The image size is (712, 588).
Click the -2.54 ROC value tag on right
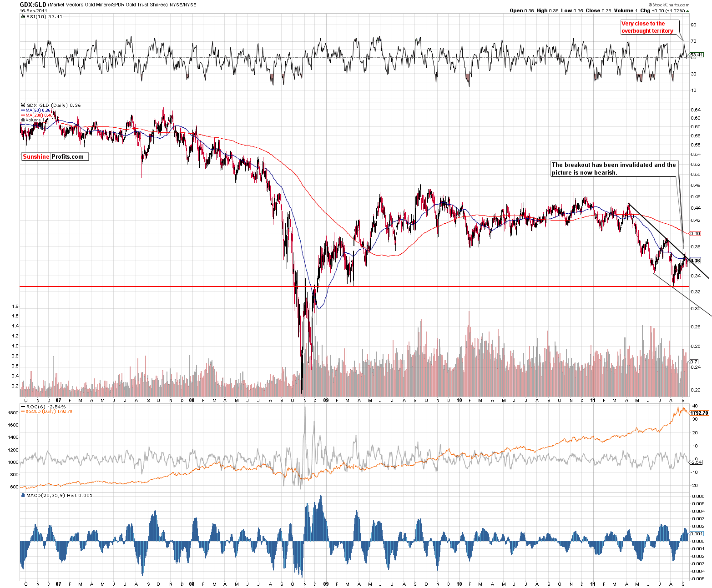(696, 462)
